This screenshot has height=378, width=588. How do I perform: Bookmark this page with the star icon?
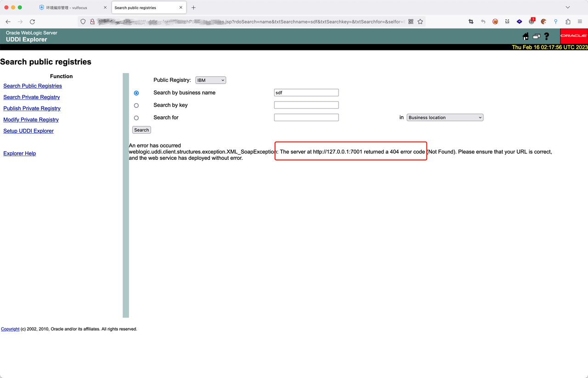pos(420,22)
